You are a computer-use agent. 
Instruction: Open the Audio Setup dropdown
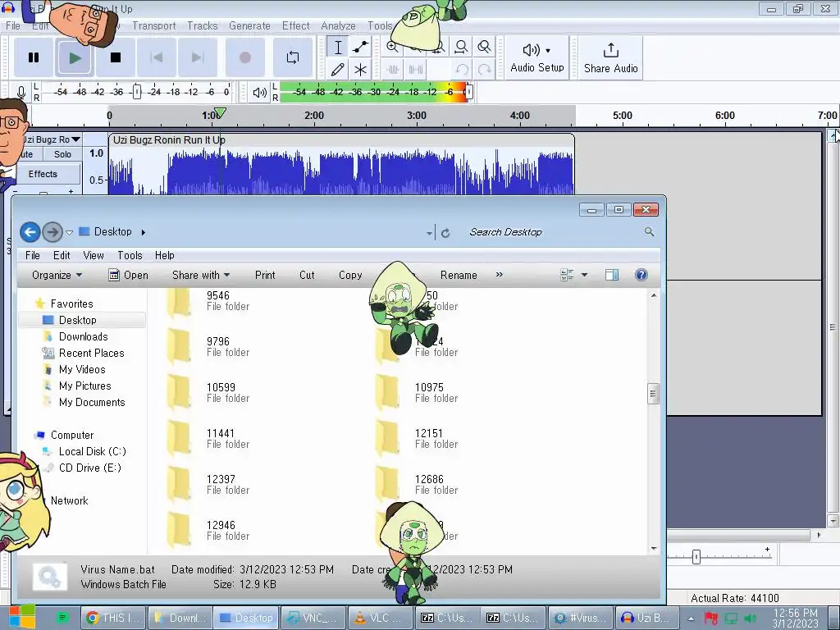pos(536,57)
